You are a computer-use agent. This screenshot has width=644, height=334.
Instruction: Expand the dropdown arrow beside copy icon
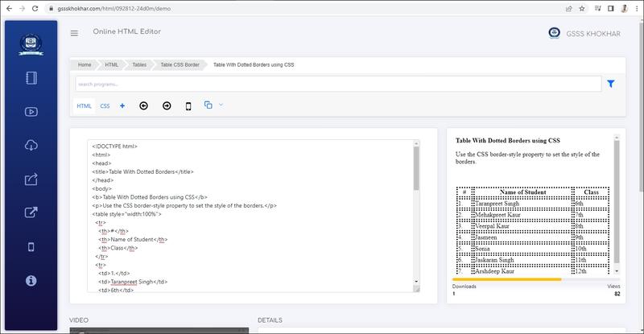221,105
